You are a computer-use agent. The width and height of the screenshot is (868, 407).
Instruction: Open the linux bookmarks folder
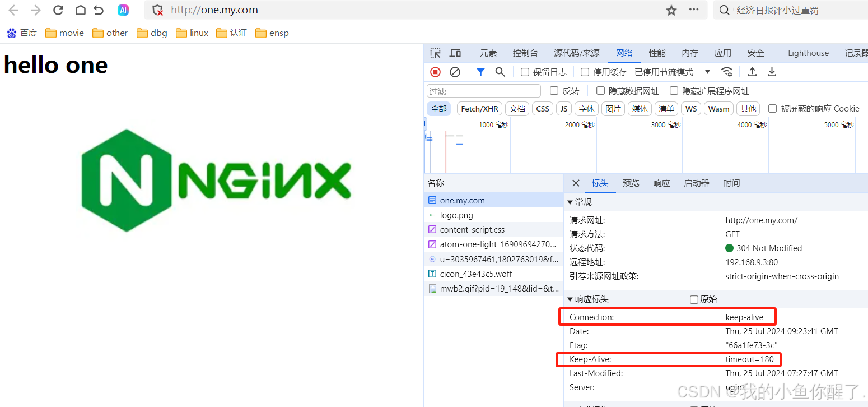[192, 33]
